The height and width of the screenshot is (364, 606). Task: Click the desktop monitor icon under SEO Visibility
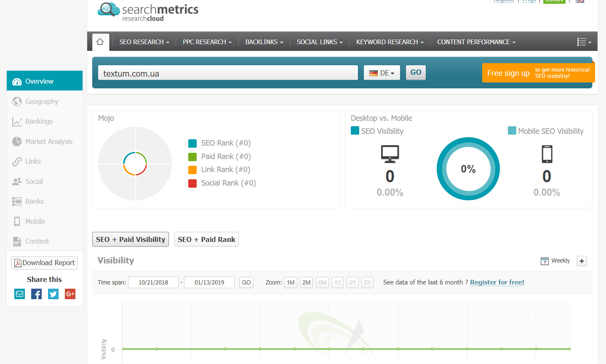pyautogui.click(x=390, y=154)
